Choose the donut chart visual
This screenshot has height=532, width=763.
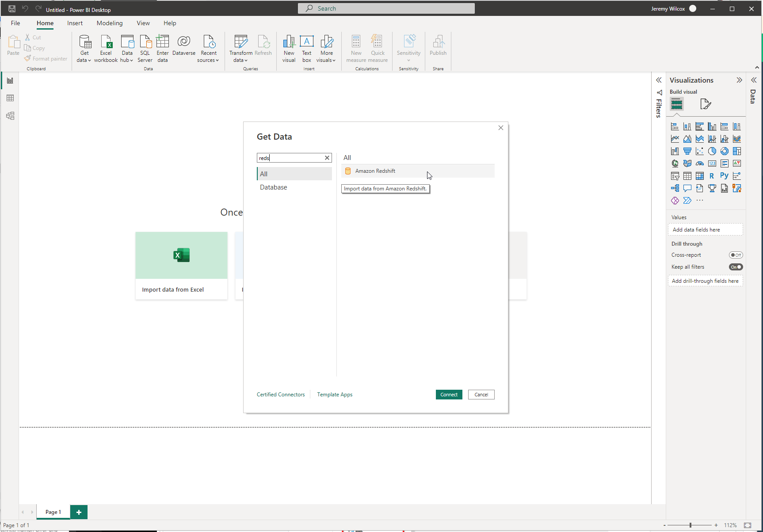pyautogui.click(x=725, y=151)
